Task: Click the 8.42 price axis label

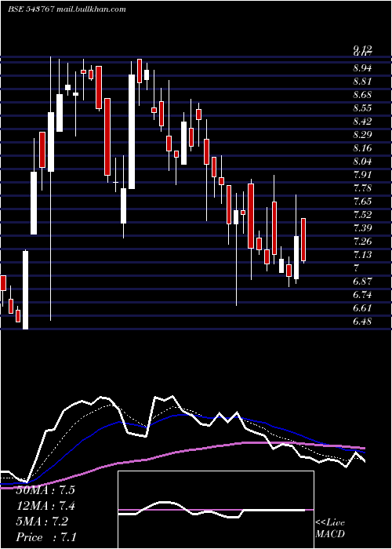Action: click(x=362, y=121)
